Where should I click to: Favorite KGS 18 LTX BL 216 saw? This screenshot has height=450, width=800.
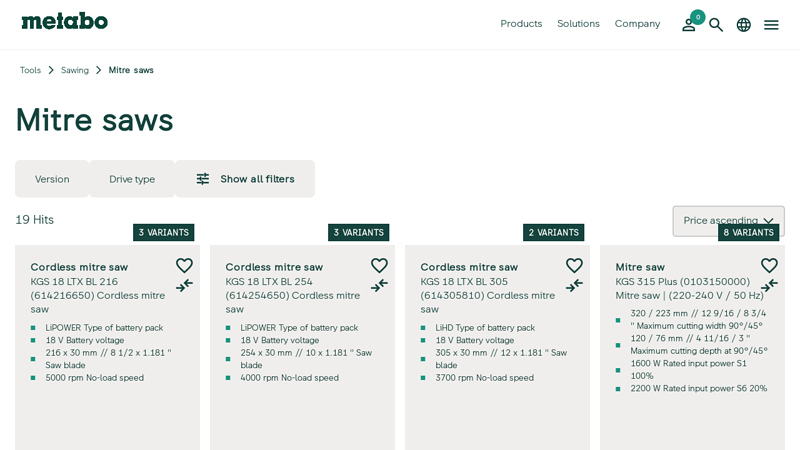[x=184, y=265]
